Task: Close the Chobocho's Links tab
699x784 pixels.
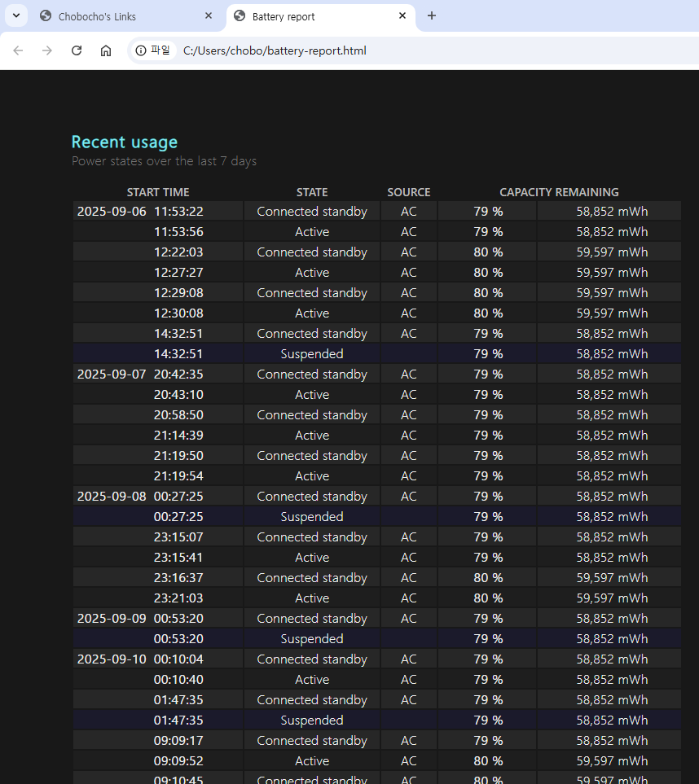Action: 209,16
